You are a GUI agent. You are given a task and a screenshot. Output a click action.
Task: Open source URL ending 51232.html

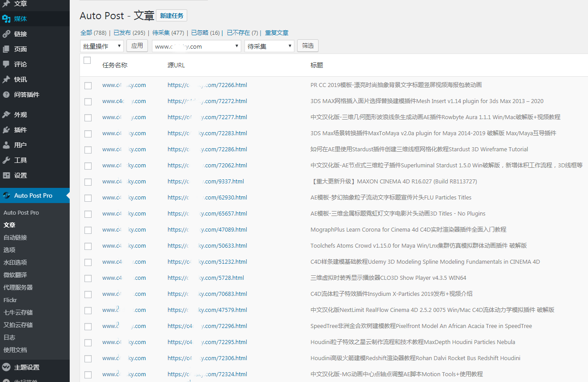pyautogui.click(x=207, y=262)
